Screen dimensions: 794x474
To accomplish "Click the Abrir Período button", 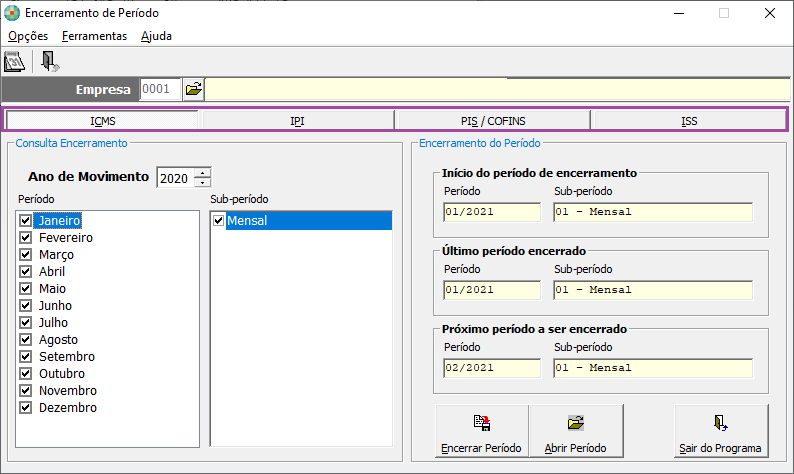I will click(x=576, y=431).
